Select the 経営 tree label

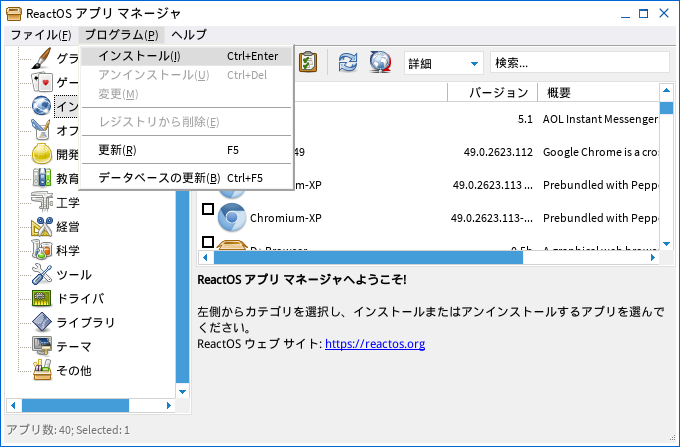(x=68, y=226)
